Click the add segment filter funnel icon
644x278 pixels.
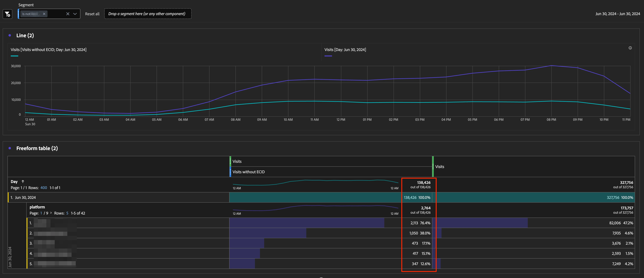(7, 14)
